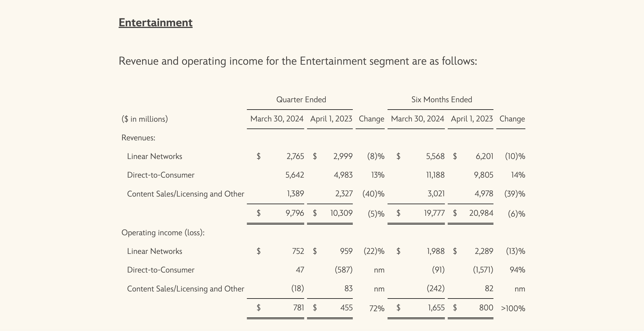644x331 pixels.
Task: Select the six-month operating income 1,655
Action: pyautogui.click(x=436, y=308)
